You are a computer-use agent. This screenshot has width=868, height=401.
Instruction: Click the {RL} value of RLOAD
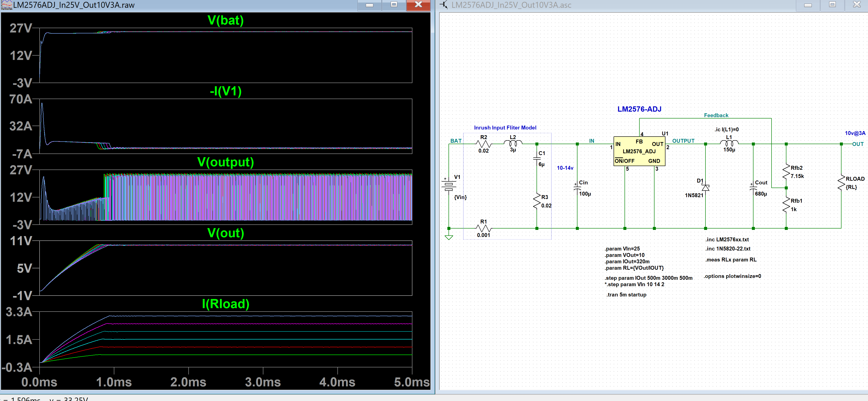pos(851,187)
